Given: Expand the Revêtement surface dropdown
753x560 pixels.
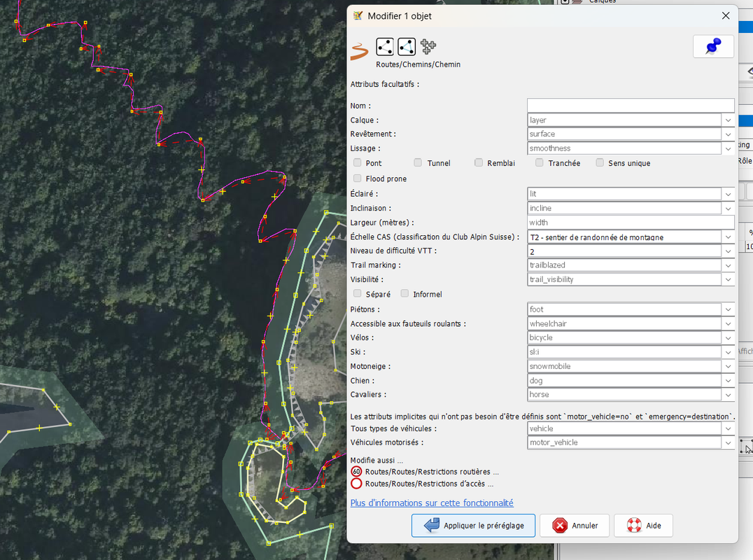Looking at the screenshot, I should point(728,134).
